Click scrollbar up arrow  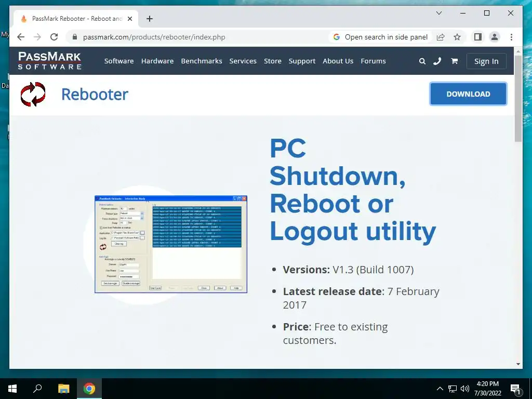pos(518,51)
